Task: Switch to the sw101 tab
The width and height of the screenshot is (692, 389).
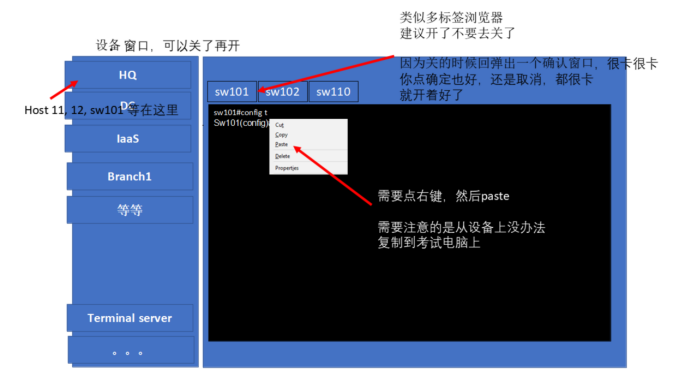Action: coord(232,91)
